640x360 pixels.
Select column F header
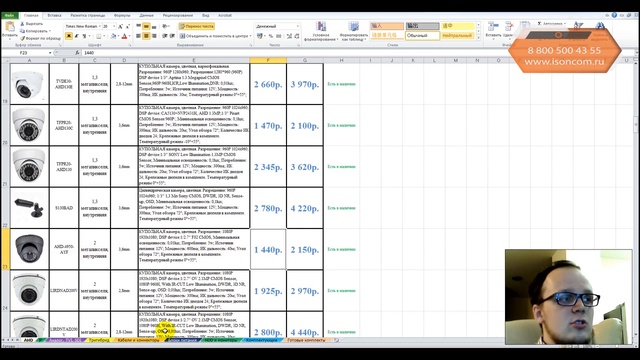268,60
